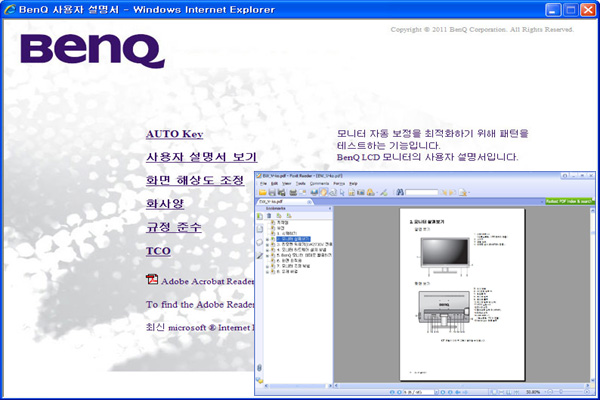This screenshot has width=600, height=400.
Task: Open the Comments bubble icon in Foxit sidebar
Action: click(x=259, y=242)
